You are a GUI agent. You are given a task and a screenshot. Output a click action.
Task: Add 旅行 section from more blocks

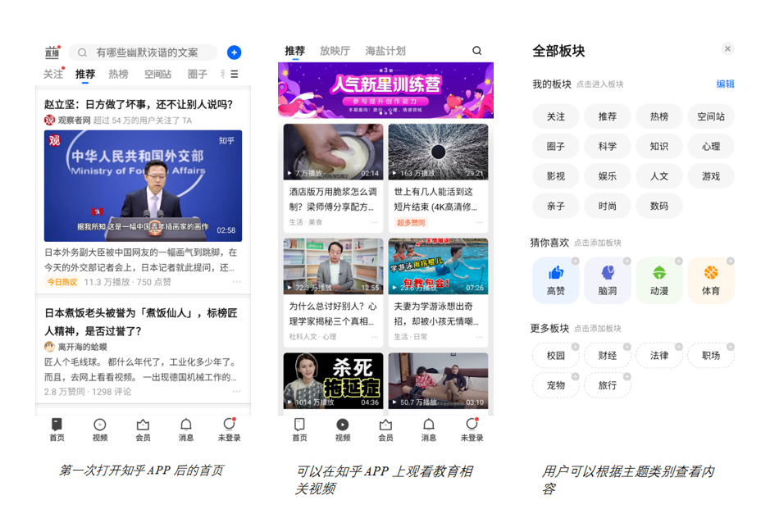608,385
